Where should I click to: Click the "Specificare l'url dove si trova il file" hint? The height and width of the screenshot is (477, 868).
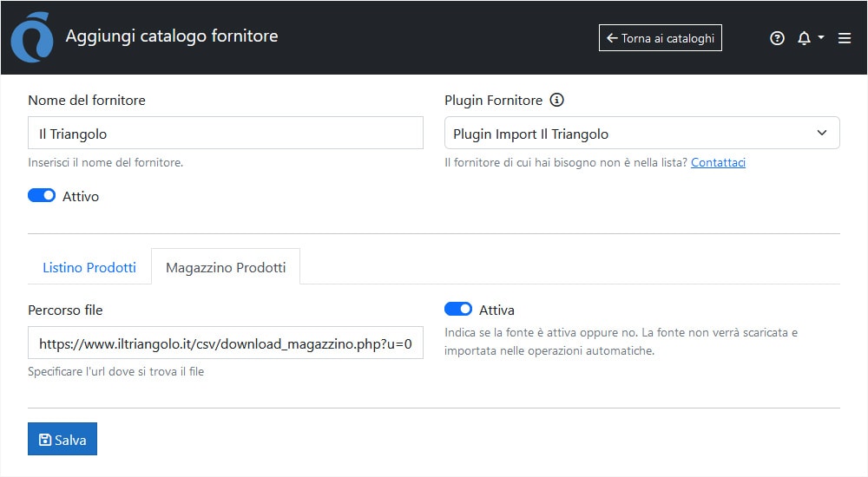pyautogui.click(x=115, y=372)
